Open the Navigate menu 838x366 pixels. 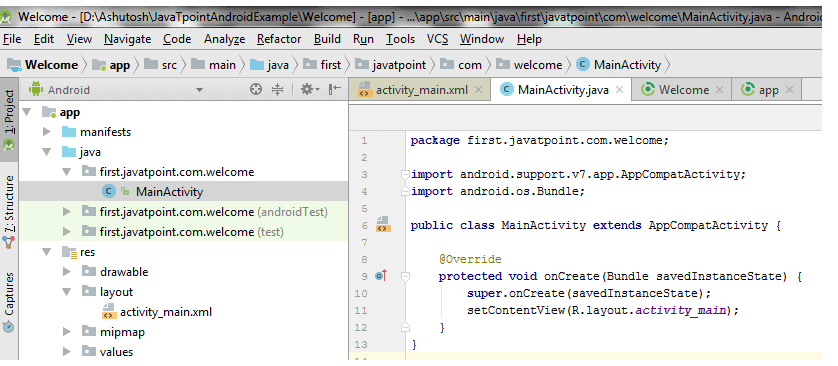(x=127, y=39)
